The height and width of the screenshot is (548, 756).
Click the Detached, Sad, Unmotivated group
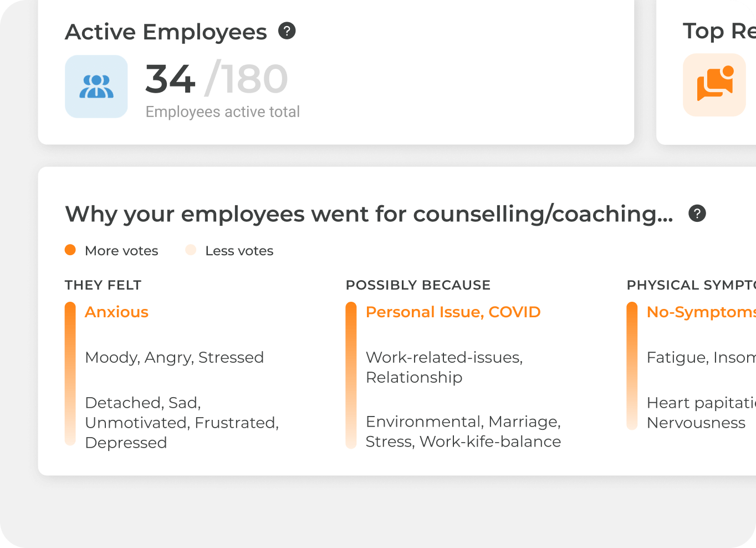182,423
